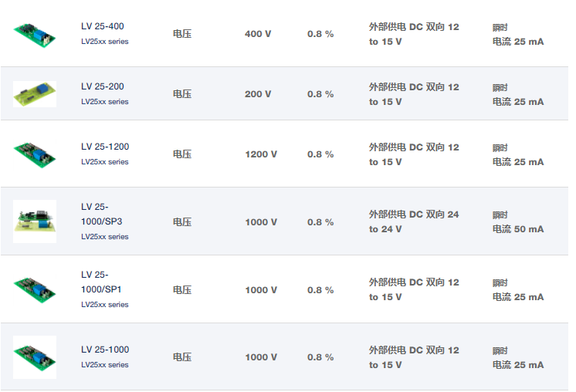Select the 200 V rating cell
Screen dimensions: 576x392
258,94
